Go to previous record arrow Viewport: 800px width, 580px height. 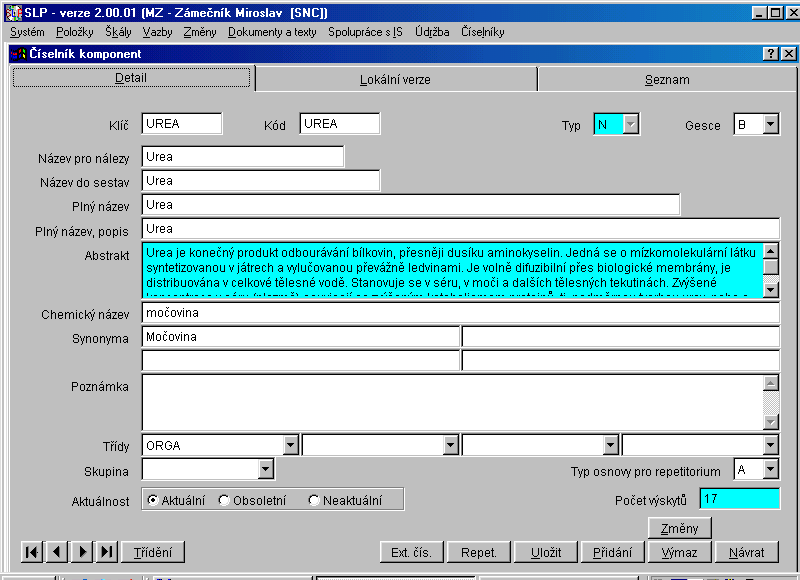(56, 552)
